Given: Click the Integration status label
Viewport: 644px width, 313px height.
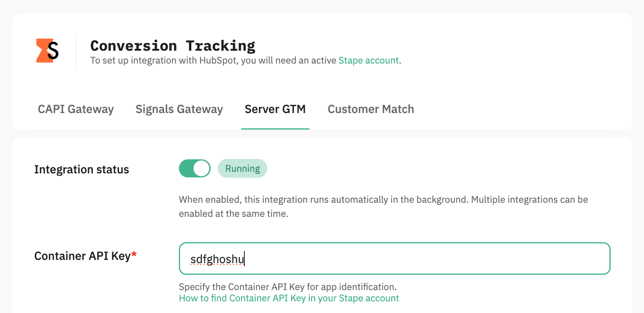Looking at the screenshot, I should 82,169.
